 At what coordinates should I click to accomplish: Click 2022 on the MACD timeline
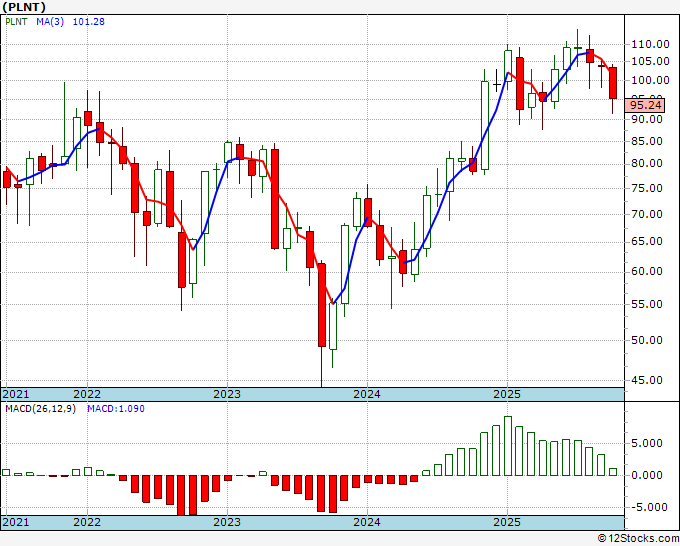point(87,522)
